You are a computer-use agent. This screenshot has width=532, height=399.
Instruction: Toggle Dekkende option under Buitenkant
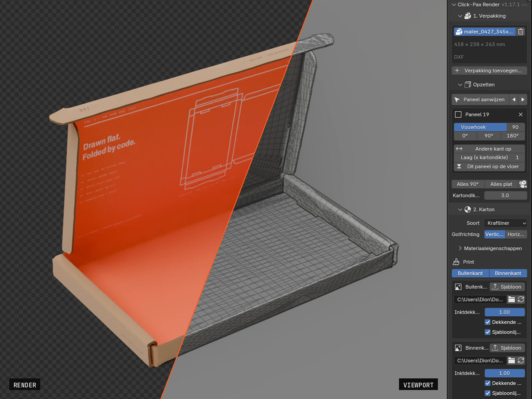click(487, 322)
